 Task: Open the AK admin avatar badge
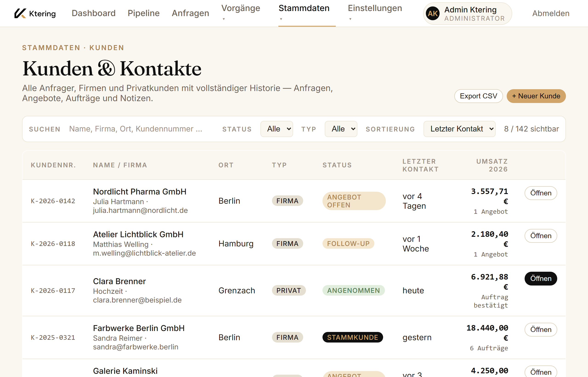pos(433,14)
